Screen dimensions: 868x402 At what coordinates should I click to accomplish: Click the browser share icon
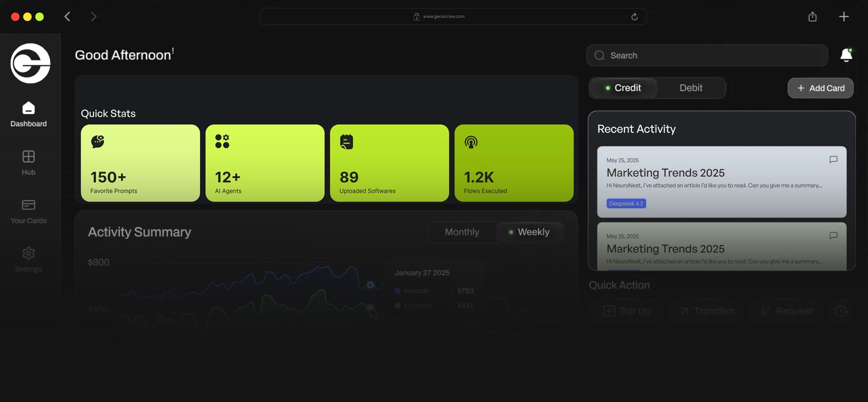coord(812,16)
